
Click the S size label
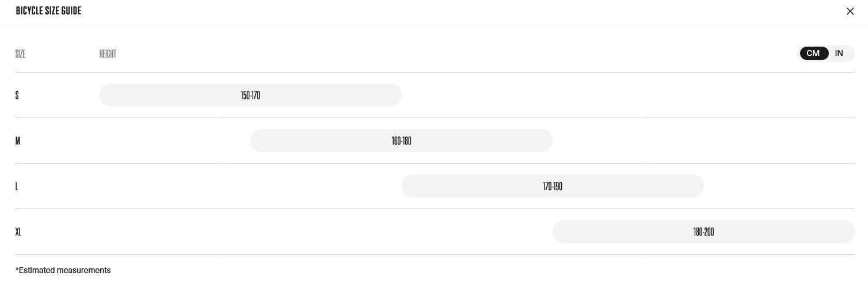pos(17,95)
